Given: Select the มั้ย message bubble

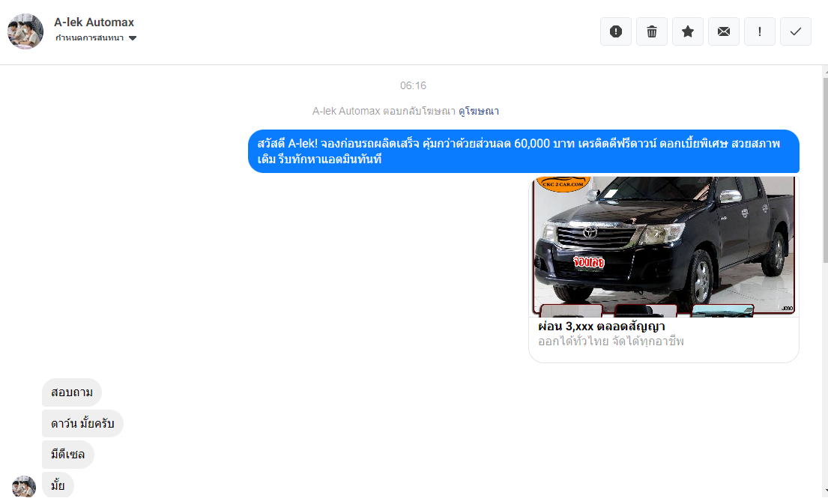Looking at the screenshot, I should coord(58,485).
